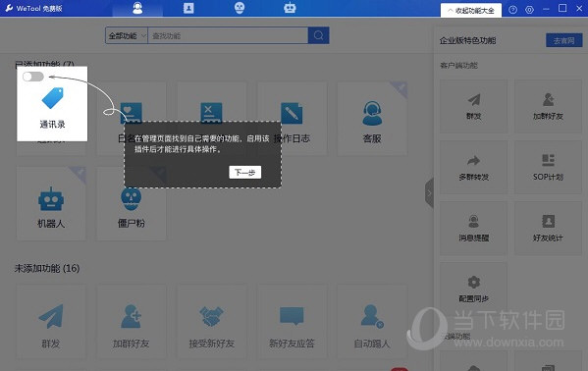Image resolution: width=588 pixels, height=371 pixels.
Task: Add the 接受新好友 handshake feature
Action: pos(211,322)
